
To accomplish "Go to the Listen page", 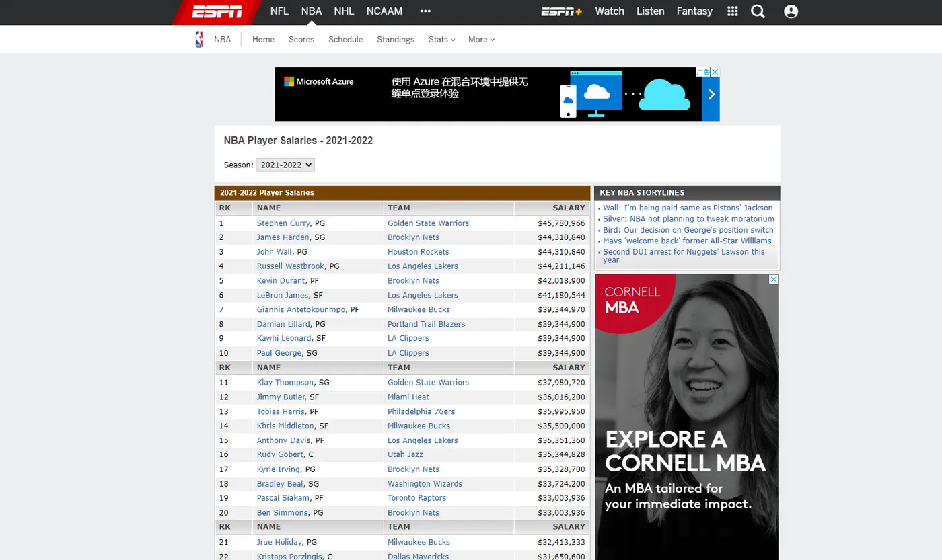I will tap(650, 11).
